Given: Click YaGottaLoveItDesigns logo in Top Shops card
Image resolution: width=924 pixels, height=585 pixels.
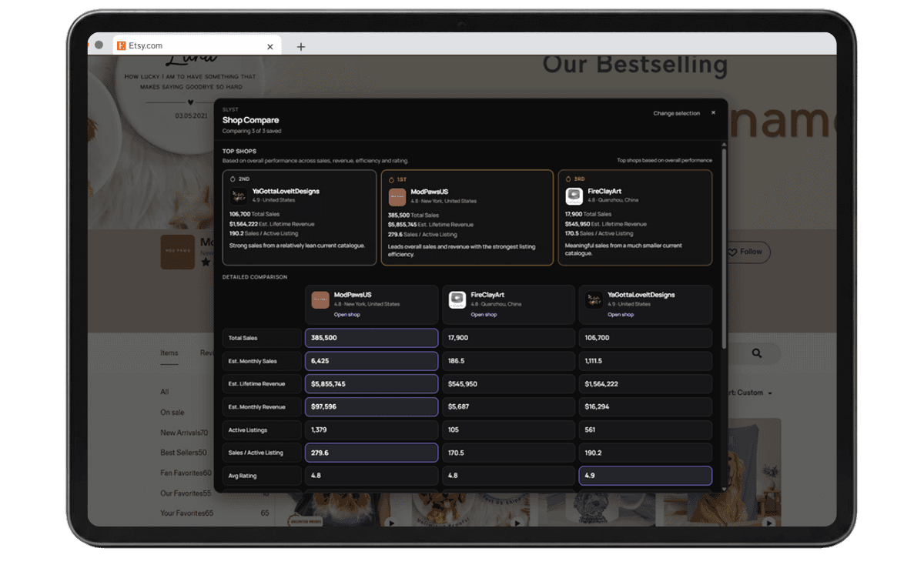Looking at the screenshot, I should 238,196.
